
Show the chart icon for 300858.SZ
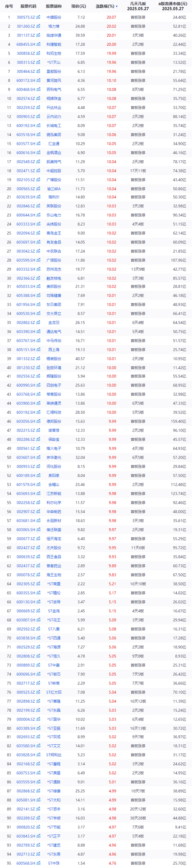tap(38, 53)
